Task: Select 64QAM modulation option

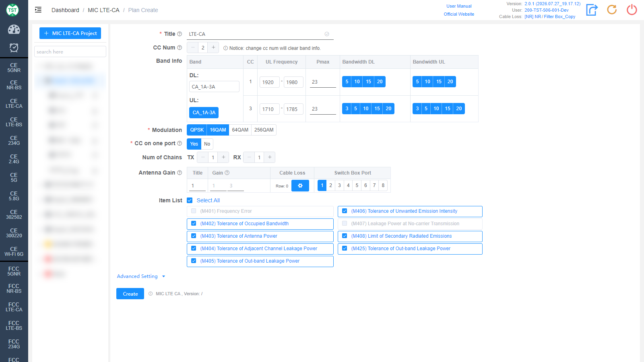Action: (240, 130)
